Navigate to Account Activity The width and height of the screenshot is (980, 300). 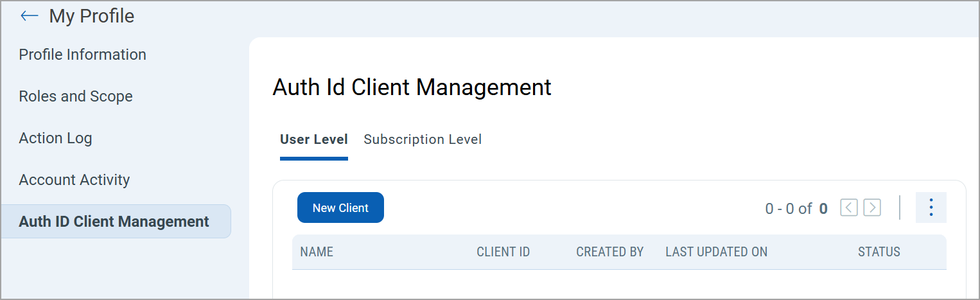(x=74, y=180)
